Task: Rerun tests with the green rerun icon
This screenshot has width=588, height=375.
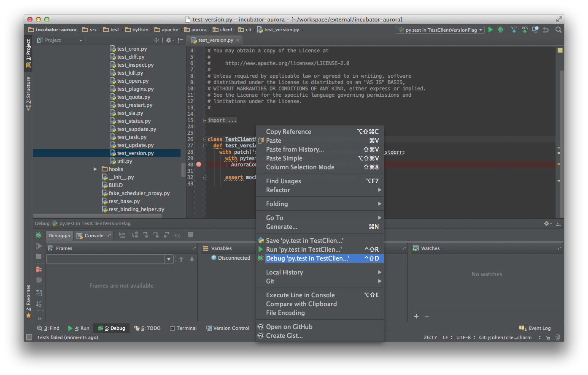Action: [x=39, y=235]
